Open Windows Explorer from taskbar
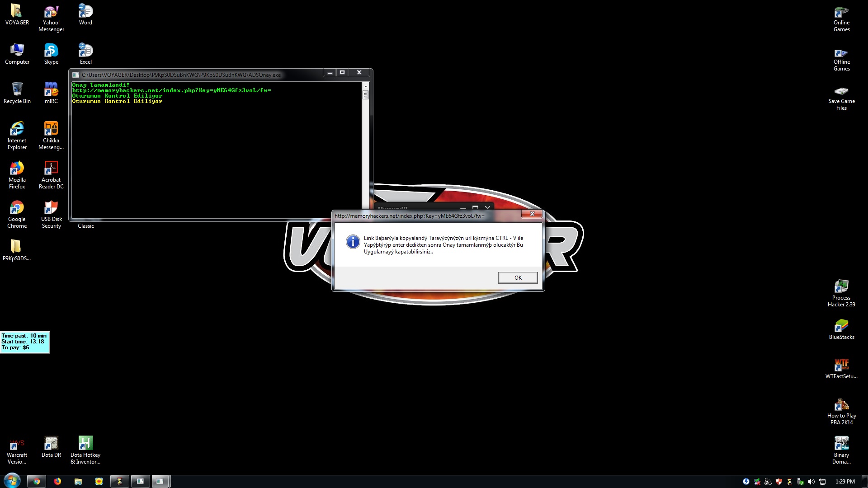 (78, 481)
